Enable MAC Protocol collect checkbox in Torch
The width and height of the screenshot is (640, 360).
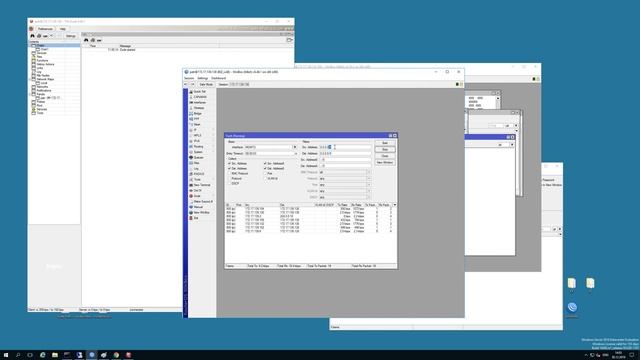point(229,173)
